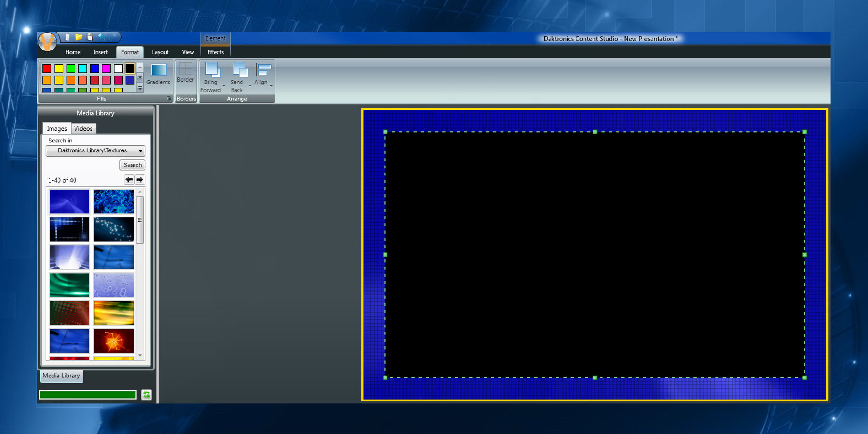Click the Save floppy disk icon

[90, 37]
